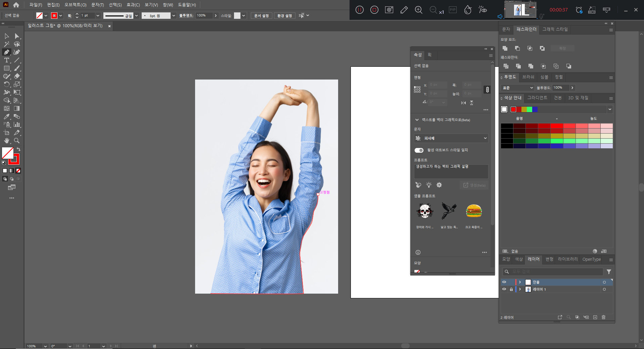The width and height of the screenshot is (644, 349).
Task: Switch to the 그래픽 스타일 tab
Action: pos(555,29)
